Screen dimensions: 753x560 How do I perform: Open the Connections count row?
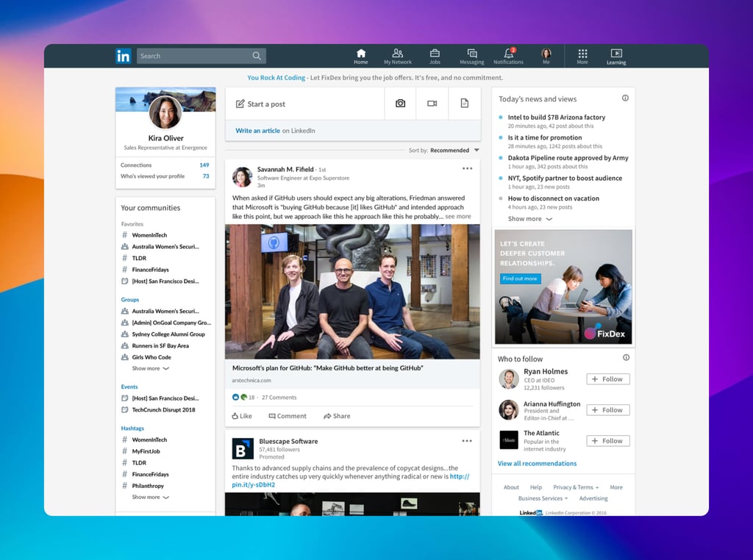(165, 165)
